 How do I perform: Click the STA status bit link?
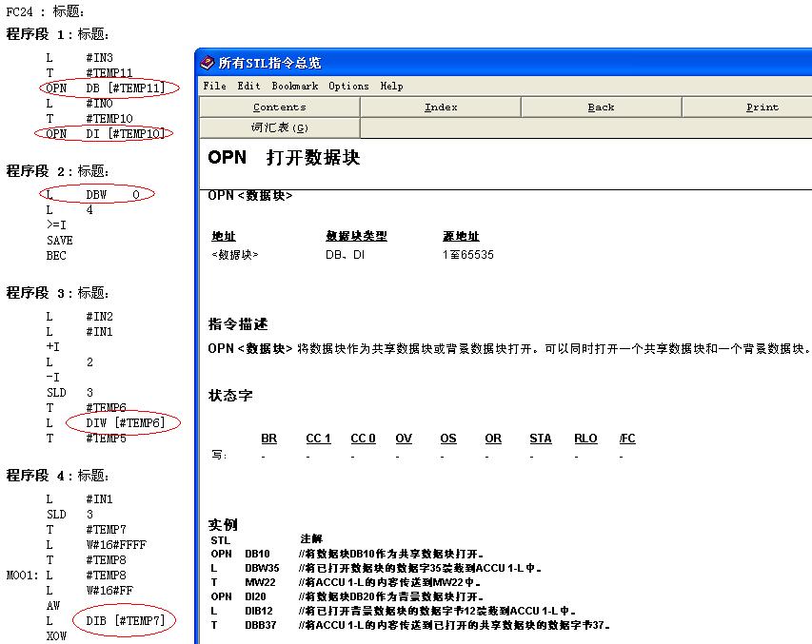540,439
